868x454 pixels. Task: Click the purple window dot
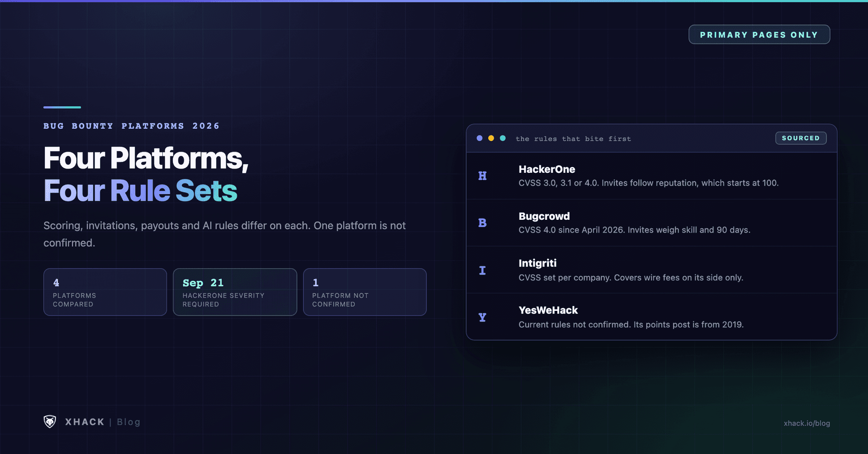click(479, 138)
